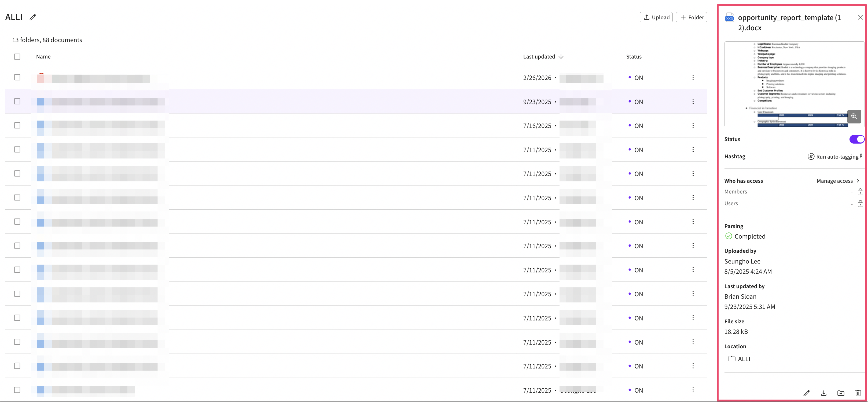Screen dimensions: 868x402
Task: Click the edit pencil icon in details panel footer
Action: 806,393
